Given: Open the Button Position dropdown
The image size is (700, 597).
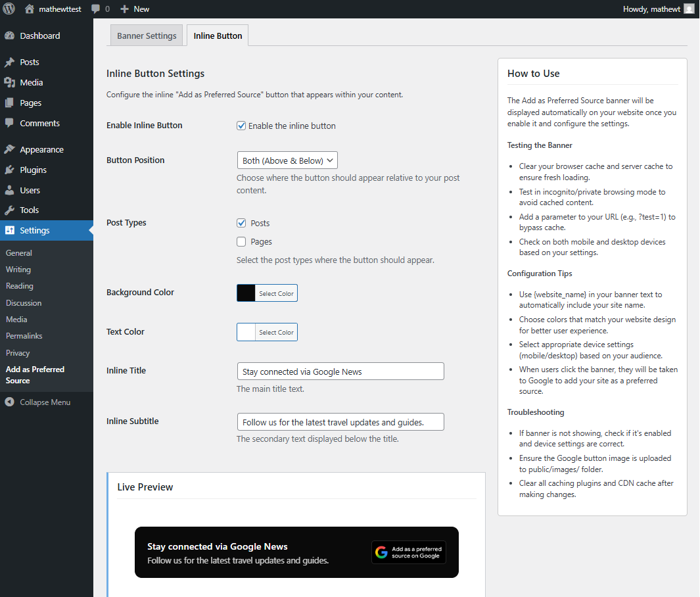Looking at the screenshot, I should (x=287, y=160).
